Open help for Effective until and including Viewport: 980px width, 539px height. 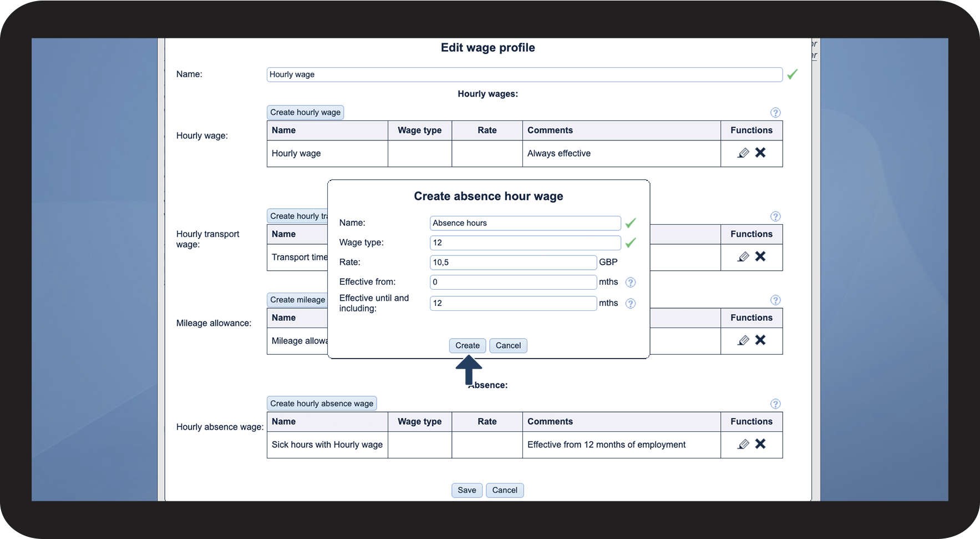[x=631, y=303]
